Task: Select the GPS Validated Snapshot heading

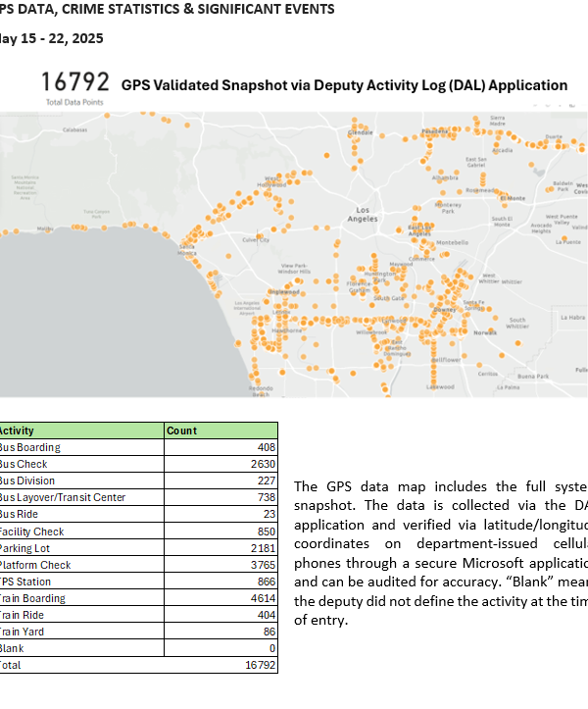Action: click(344, 85)
